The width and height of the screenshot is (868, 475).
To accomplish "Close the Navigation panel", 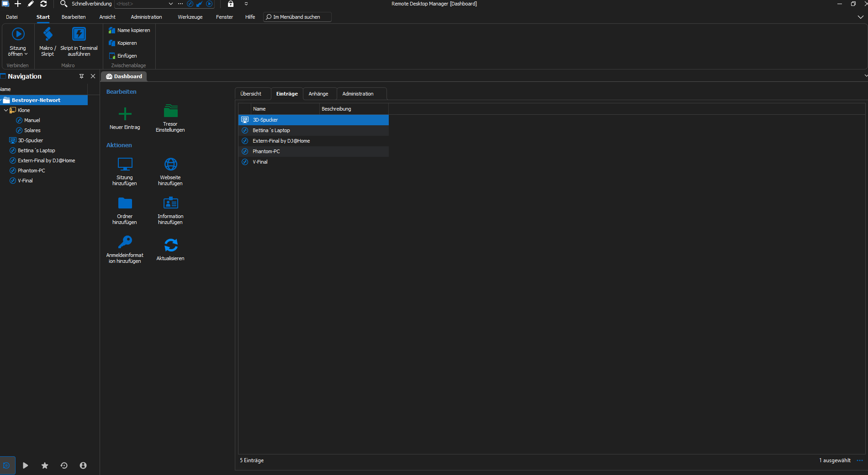I will coord(93,76).
